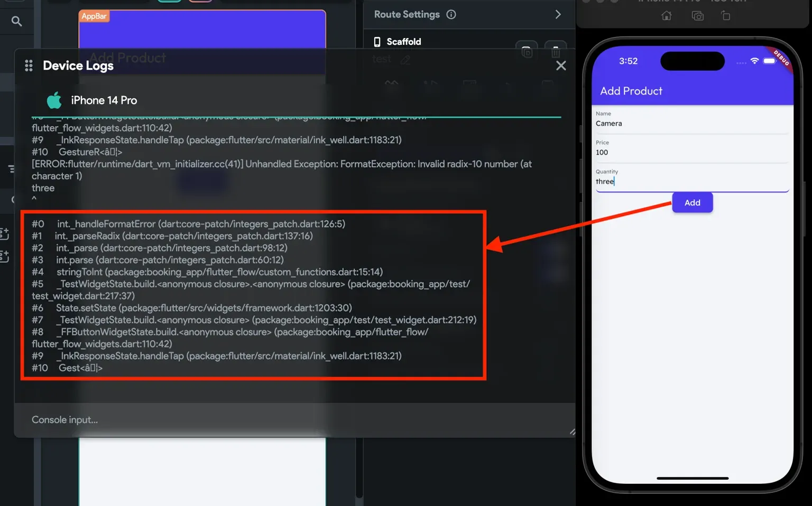Select the Scaffold widget label
The height and width of the screenshot is (506, 812).
pyautogui.click(x=404, y=42)
